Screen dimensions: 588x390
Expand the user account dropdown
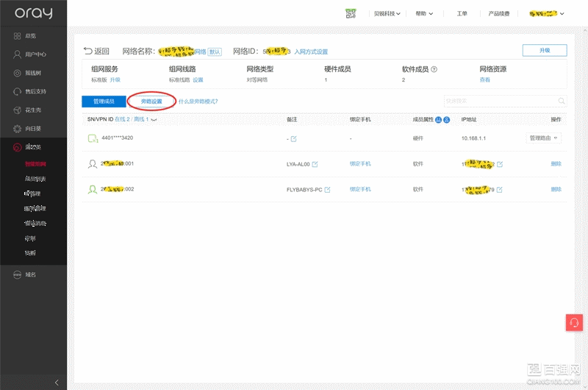(x=546, y=13)
